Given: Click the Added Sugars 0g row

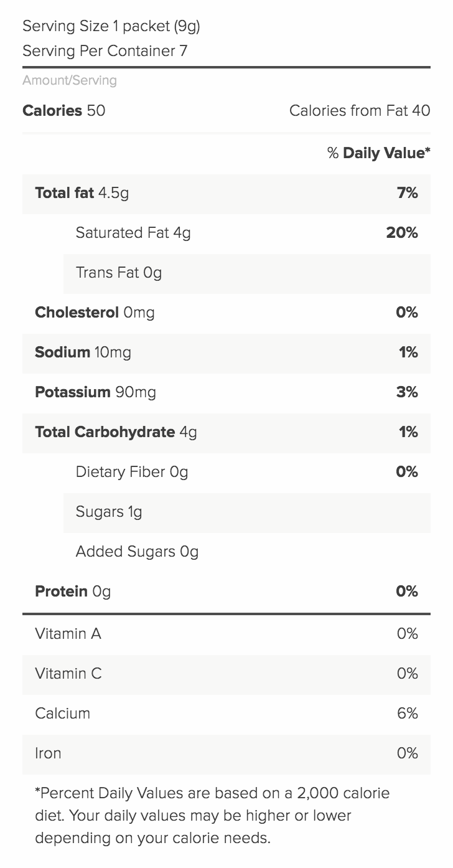Looking at the screenshot, I should tap(247, 552).
